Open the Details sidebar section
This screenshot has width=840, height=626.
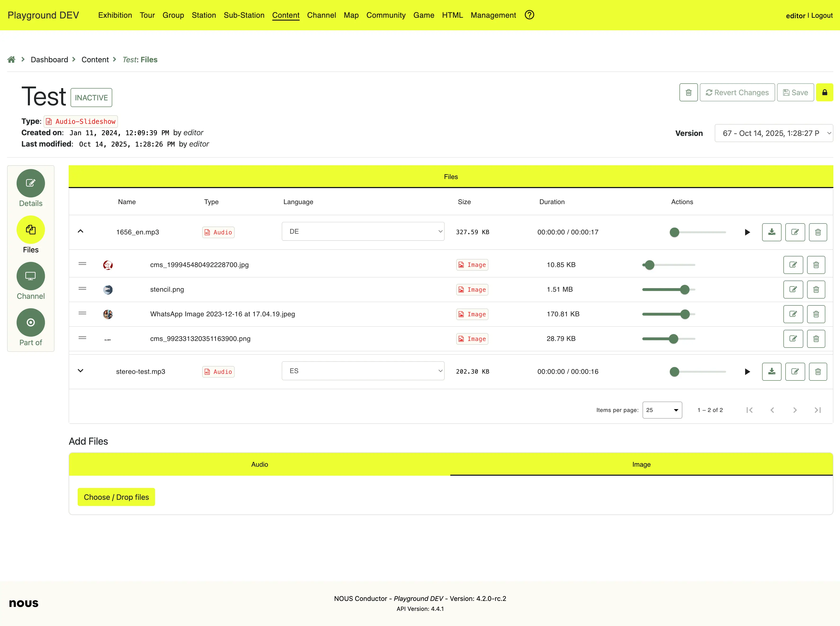click(x=31, y=183)
